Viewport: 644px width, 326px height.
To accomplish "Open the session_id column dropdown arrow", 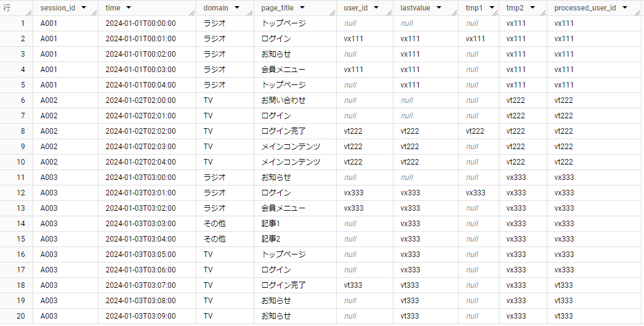I will click(x=84, y=8).
